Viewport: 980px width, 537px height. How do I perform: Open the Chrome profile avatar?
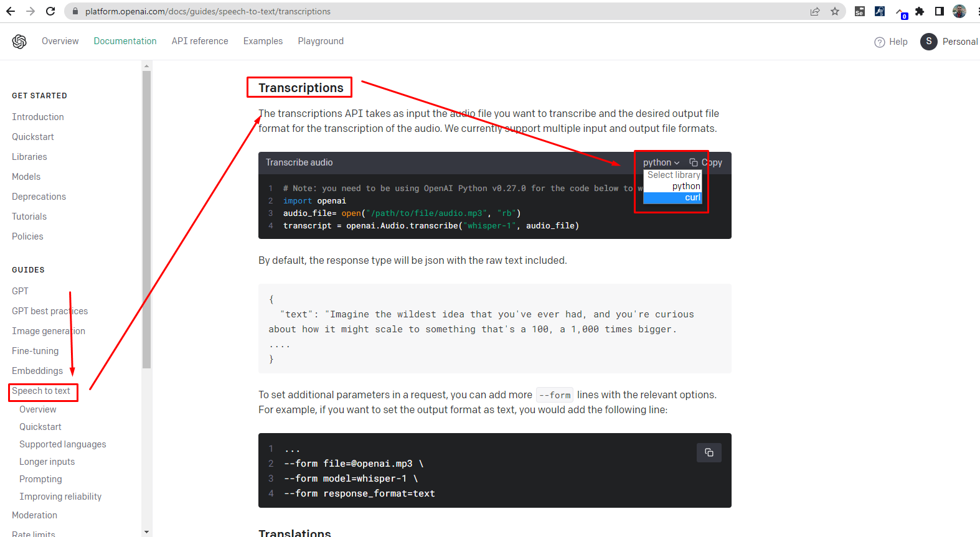pos(959,11)
